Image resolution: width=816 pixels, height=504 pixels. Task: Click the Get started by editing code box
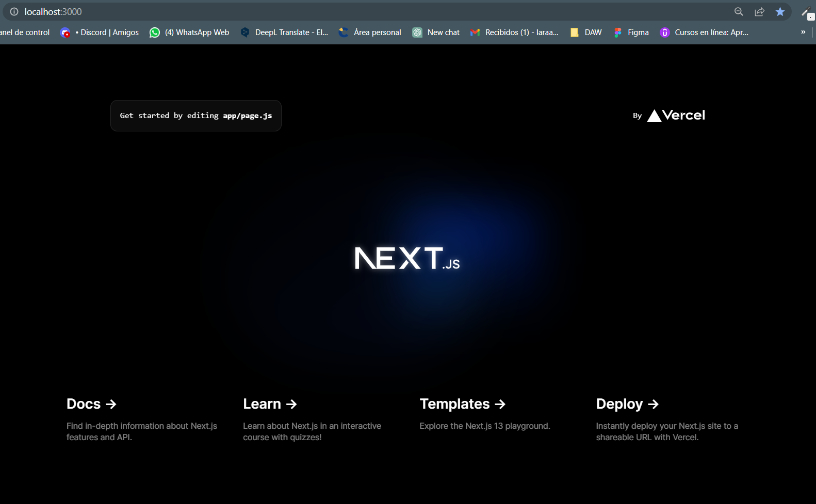[196, 115]
